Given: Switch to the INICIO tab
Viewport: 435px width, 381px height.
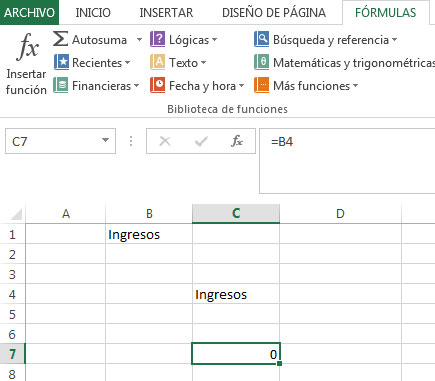Looking at the screenshot, I should click(93, 13).
